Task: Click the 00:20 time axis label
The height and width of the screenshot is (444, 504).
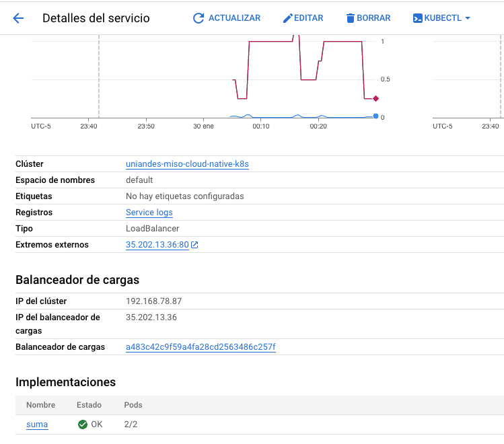Action: click(318, 126)
